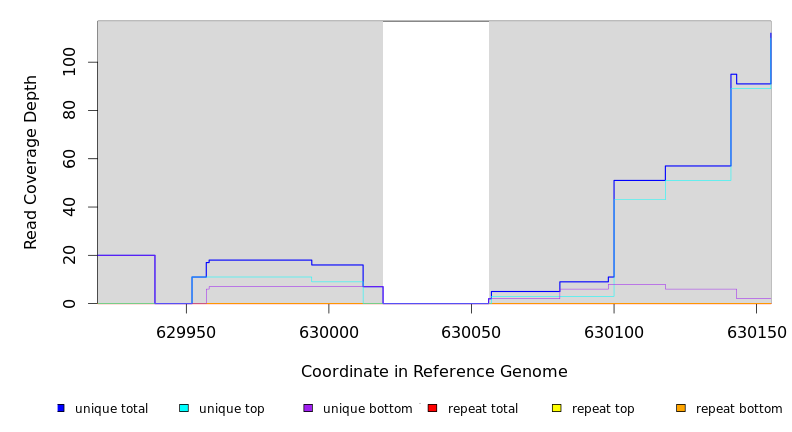The width and height of the screenshot is (792, 432).
Task: Click the orange repeat bottom legend swatch
Action: pyautogui.click(x=681, y=408)
